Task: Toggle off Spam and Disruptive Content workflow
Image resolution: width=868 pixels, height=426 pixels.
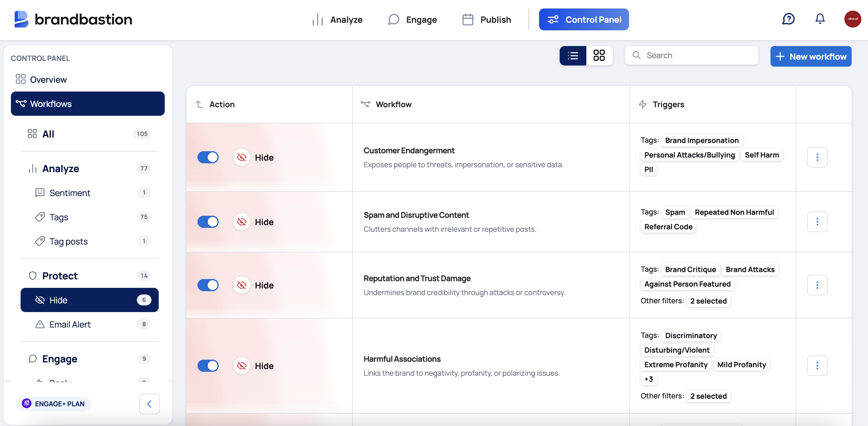Action: [208, 222]
